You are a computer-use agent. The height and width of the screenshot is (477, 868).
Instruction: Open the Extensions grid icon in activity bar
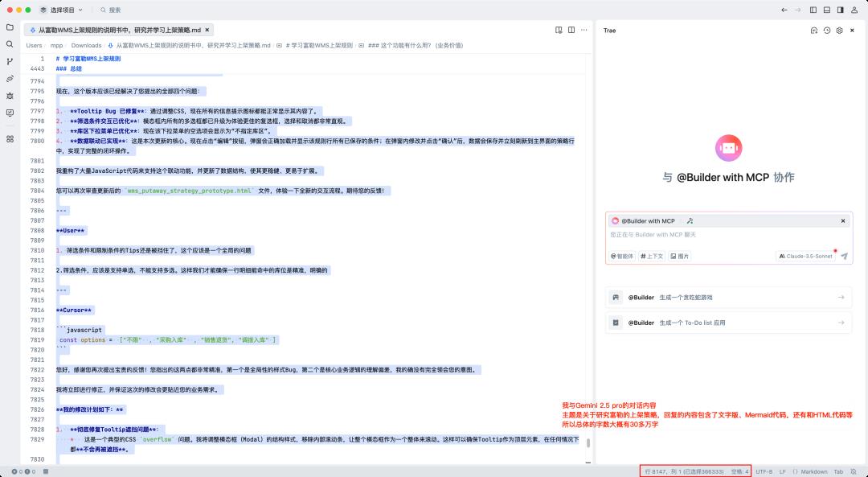pos(10,139)
